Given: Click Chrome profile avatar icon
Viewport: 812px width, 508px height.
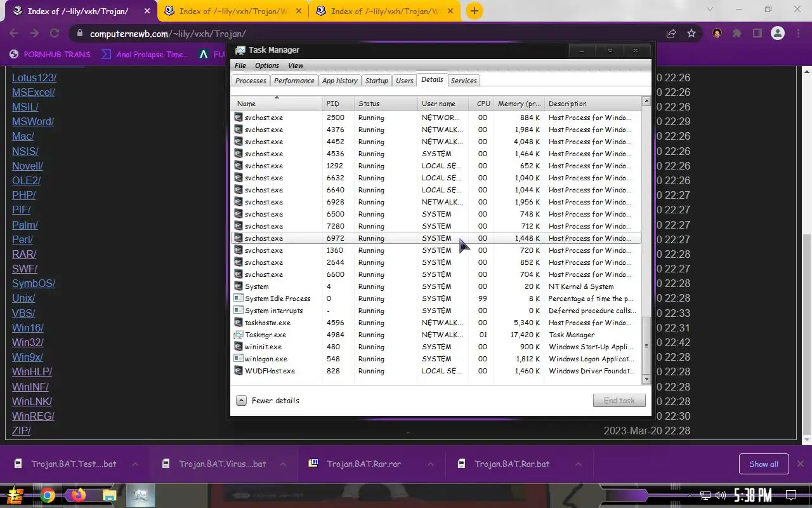Looking at the screenshot, I should [778, 33].
